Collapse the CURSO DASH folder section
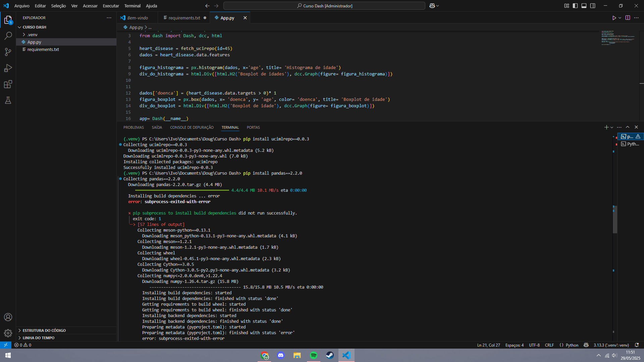 pos(66,27)
